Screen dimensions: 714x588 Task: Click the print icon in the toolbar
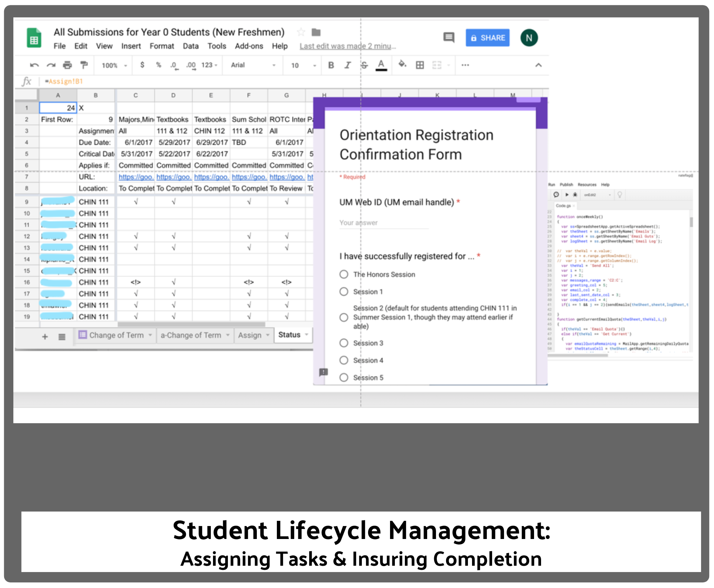(67, 65)
